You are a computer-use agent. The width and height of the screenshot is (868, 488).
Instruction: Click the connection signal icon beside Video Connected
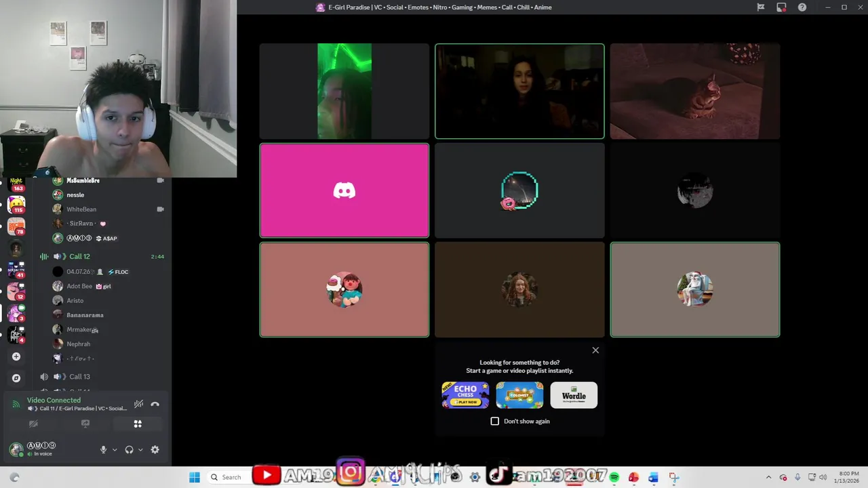click(x=16, y=404)
